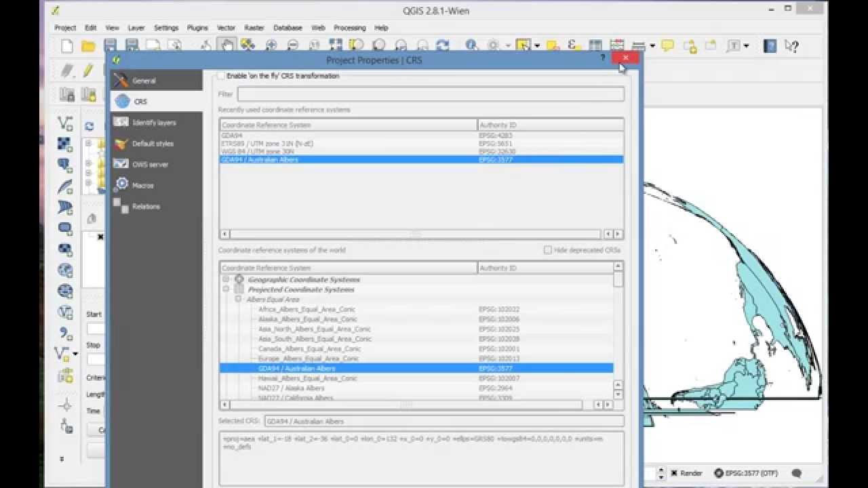This screenshot has width=868, height=488.
Task: Click Add PostGIS Layer icon
Action: 65,165
